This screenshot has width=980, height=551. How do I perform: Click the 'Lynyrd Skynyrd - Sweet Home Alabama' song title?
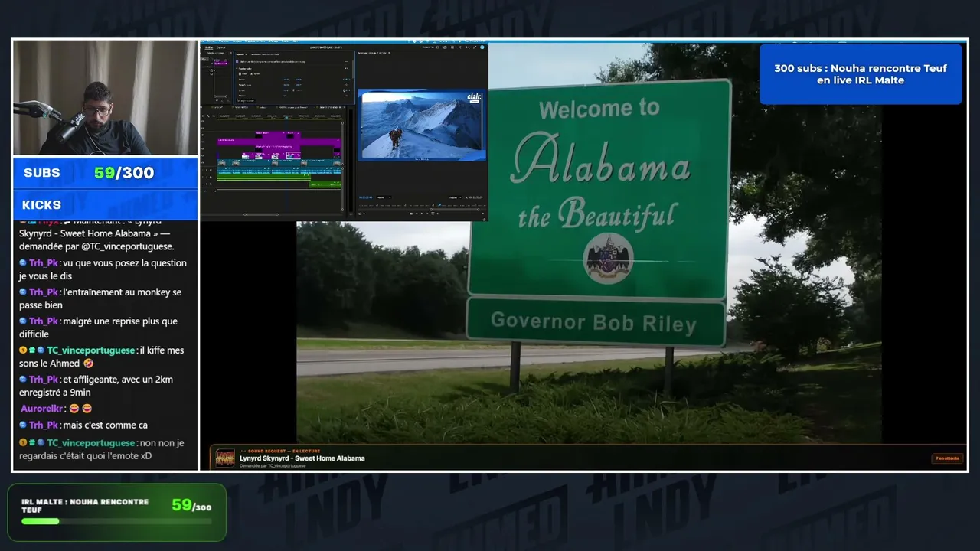tap(302, 458)
